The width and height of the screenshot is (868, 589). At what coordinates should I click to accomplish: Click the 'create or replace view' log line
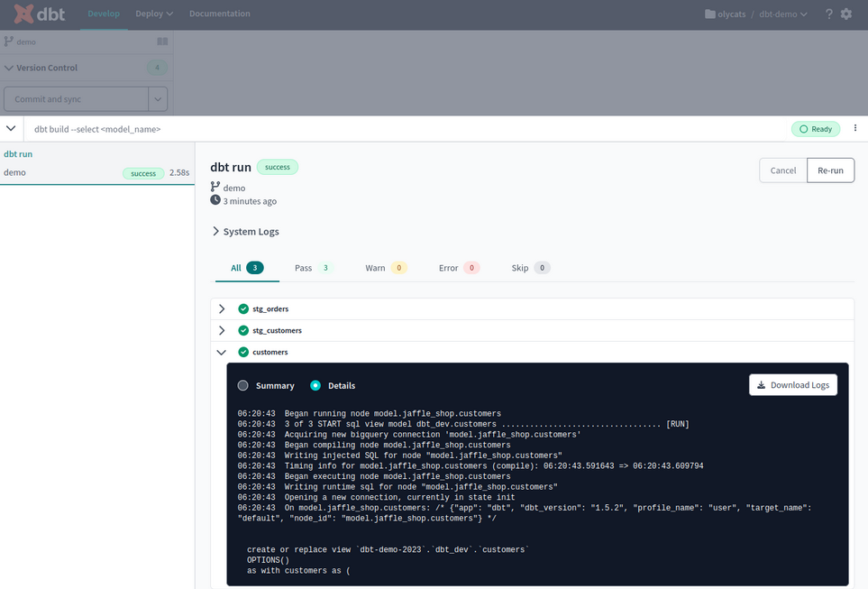click(388, 549)
